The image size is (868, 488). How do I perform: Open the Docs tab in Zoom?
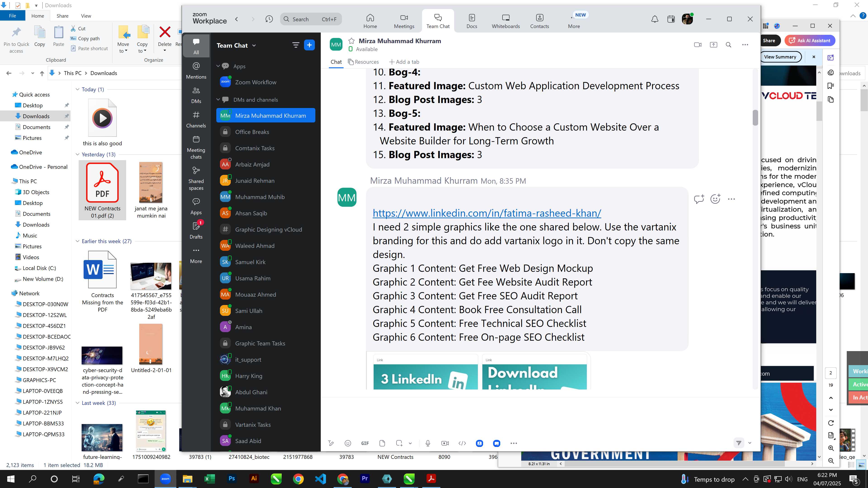pyautogui.click(x=472, y=21)
